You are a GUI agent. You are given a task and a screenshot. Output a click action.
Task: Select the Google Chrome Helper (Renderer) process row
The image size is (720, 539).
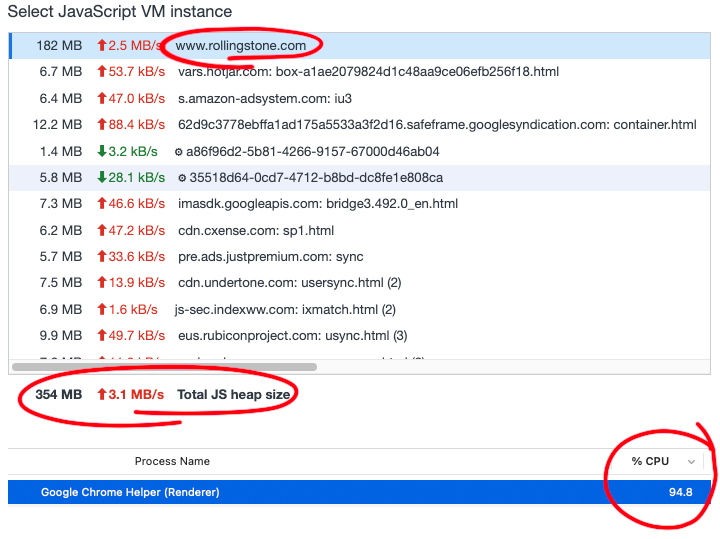tap(360, 492)
